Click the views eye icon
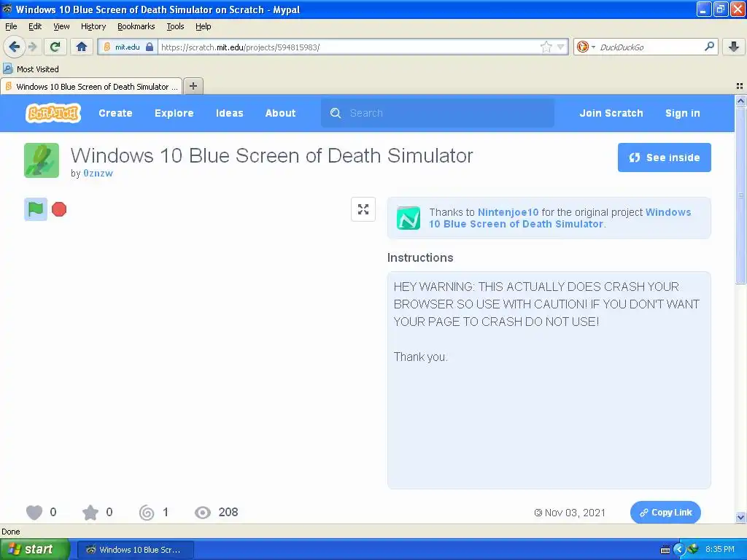Screen dimensions: 747x560 (203, 513)
